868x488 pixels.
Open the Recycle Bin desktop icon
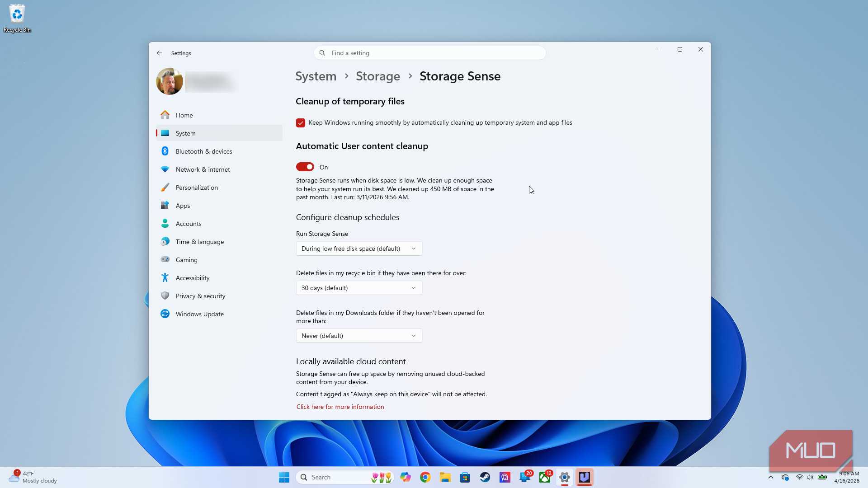tap(17, 19)
